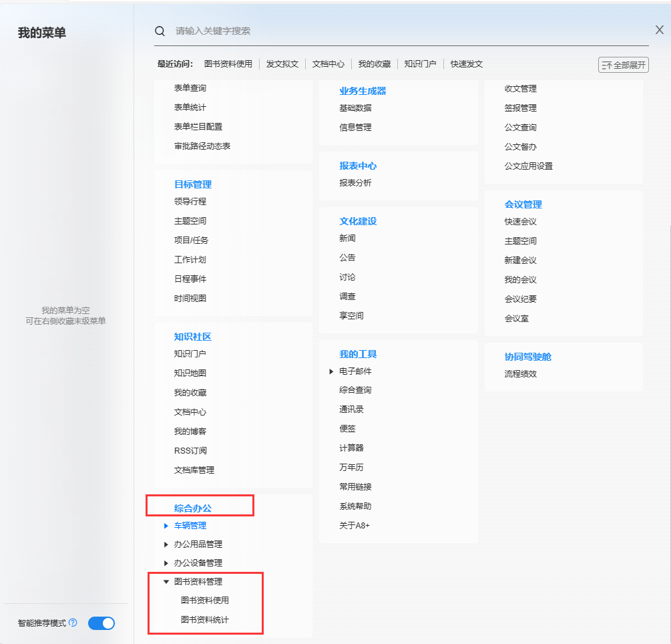Open recent link 发文拟文

(x=282, y=64)
